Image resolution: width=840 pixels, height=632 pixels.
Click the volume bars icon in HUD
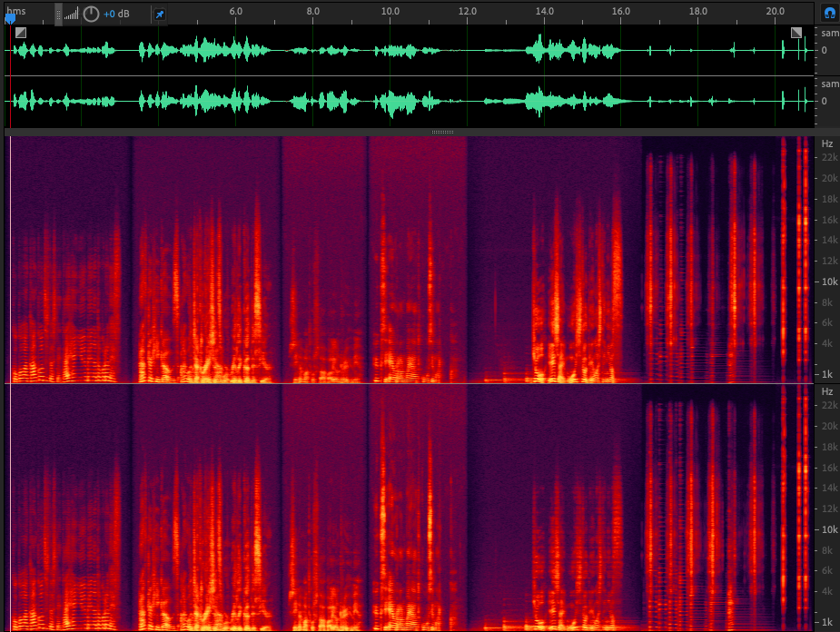coord(72,15)
